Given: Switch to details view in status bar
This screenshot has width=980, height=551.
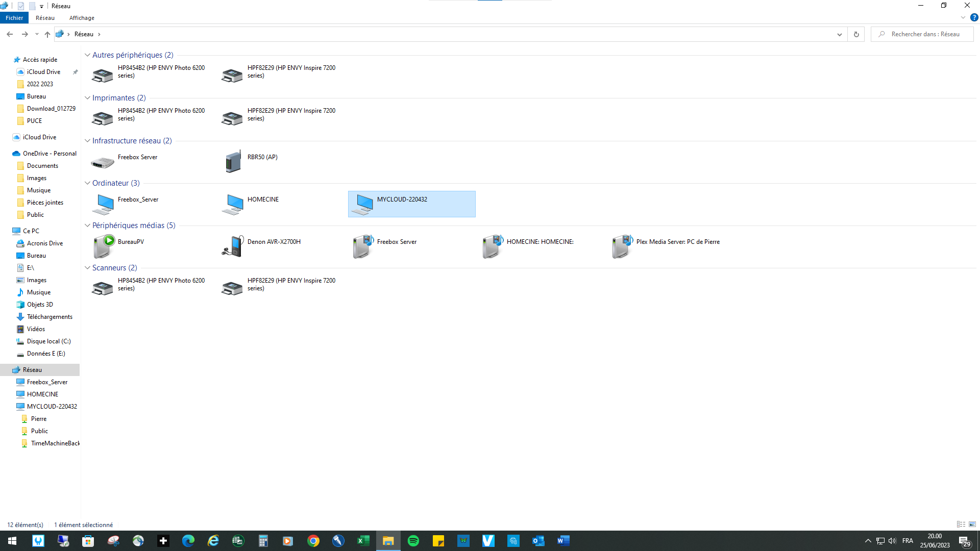Looking at the screenshot, I should click(961, 524).
